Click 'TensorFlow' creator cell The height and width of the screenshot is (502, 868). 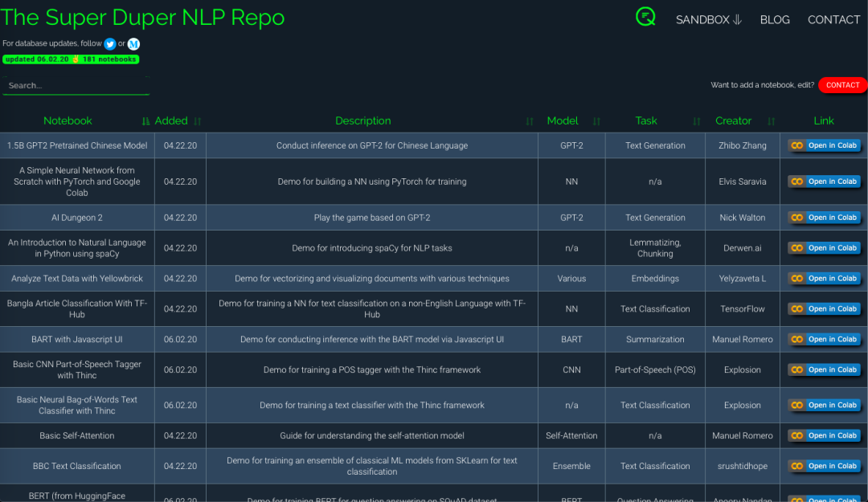[x=743, y=309]
